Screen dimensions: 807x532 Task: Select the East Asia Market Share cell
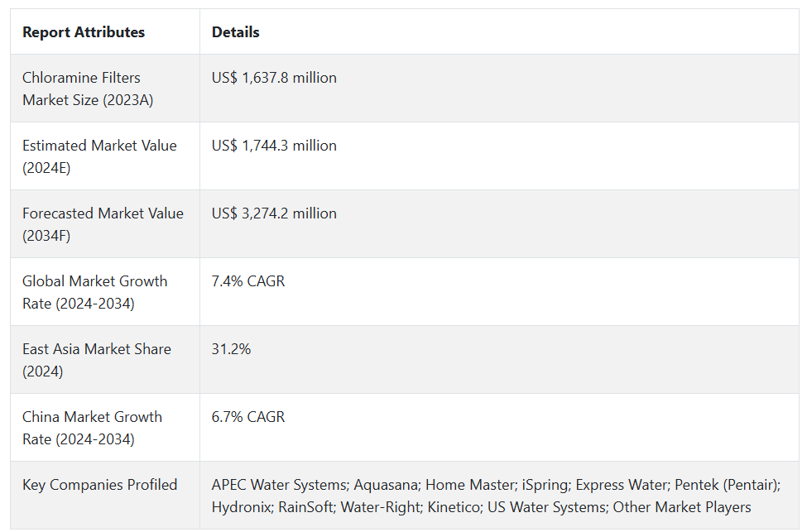[105, 360]
